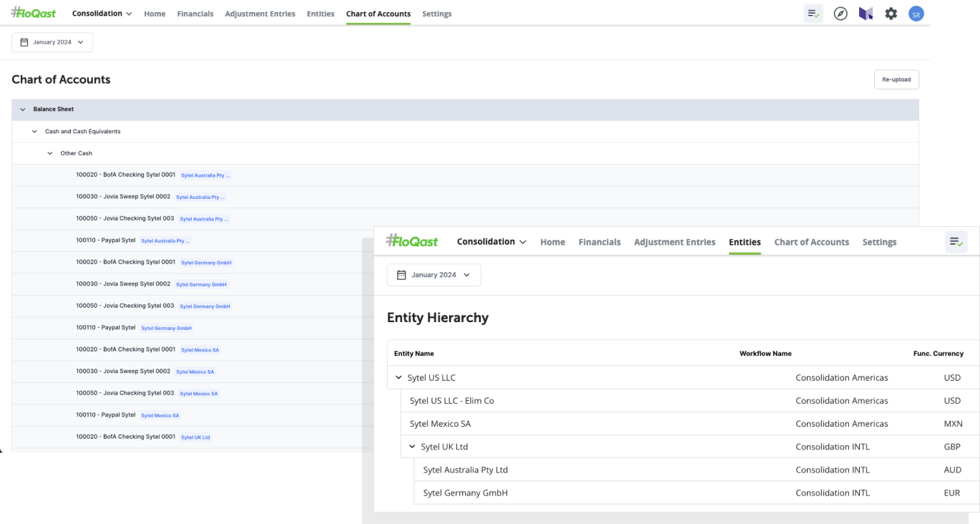
Task: Open the settings gear icon
Action: pyautogui.click(x=891, y=14)
